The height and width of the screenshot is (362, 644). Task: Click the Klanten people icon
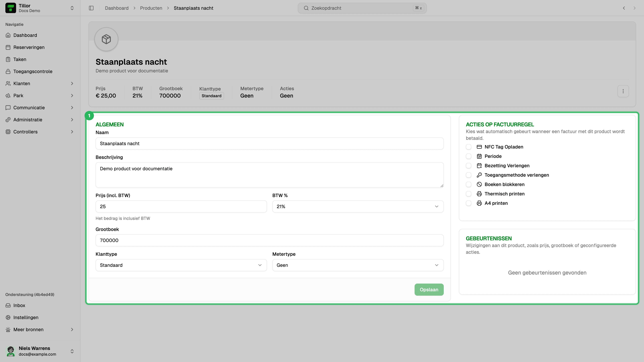tap(8, 83)
